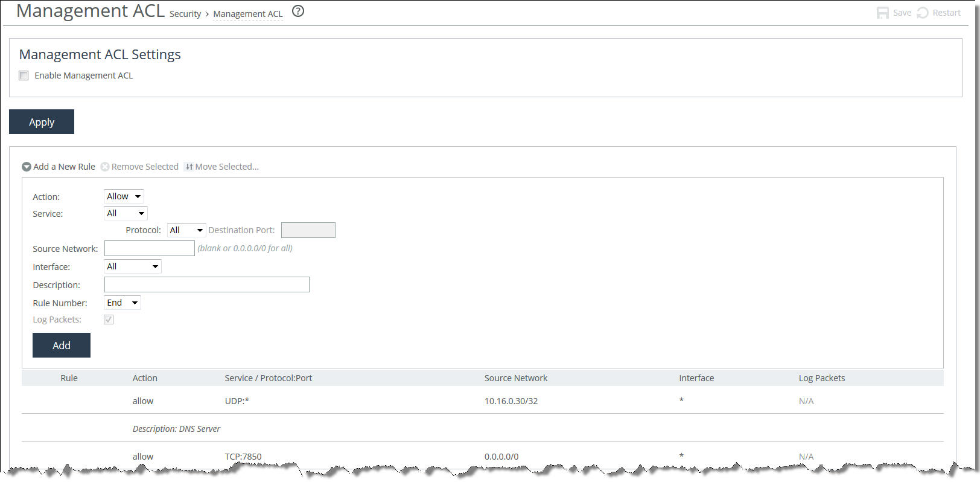Viewport: 980px width, 482px height.
Task: Click the Apply button
Action: [x=42, y=122]
